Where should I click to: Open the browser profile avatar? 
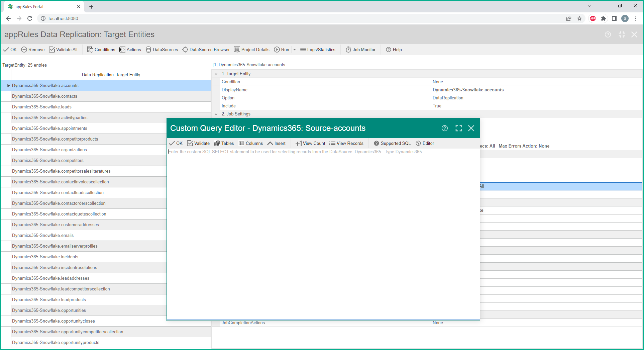(625, 18)
